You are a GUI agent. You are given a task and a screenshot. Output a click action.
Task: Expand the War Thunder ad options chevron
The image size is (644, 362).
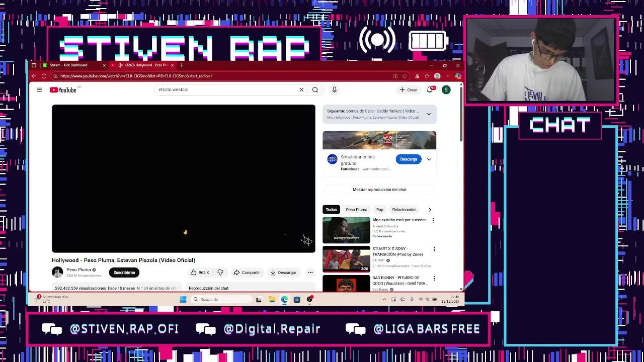[x=429, y=159]
